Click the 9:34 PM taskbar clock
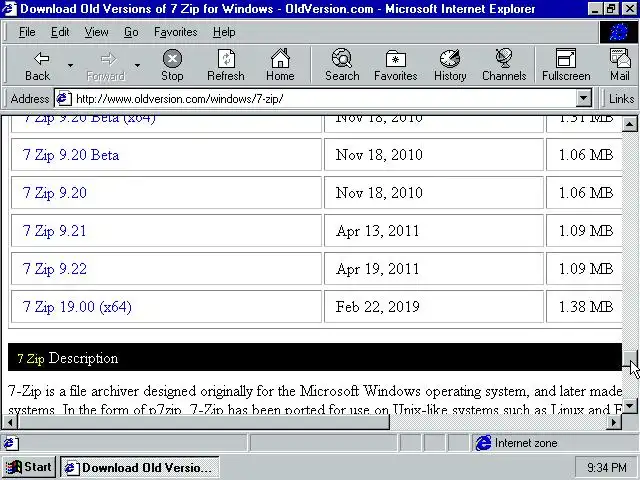 pyautogui.click(x=607, y=467)
